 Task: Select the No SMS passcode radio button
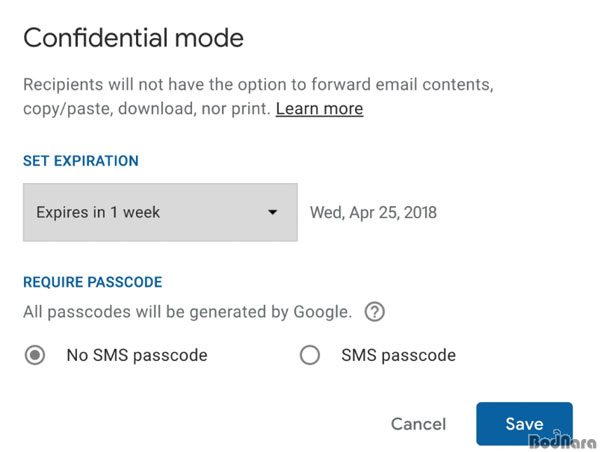point(35,355)
